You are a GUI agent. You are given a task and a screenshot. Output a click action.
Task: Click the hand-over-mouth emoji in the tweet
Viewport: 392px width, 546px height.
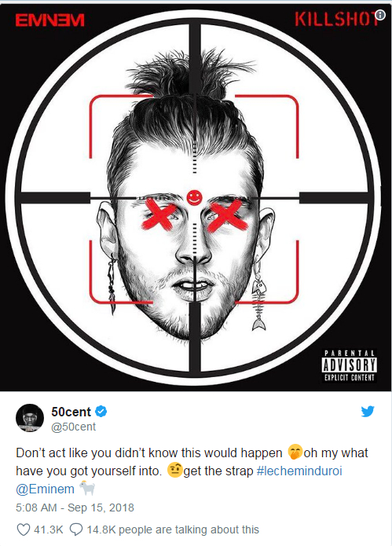295,452
